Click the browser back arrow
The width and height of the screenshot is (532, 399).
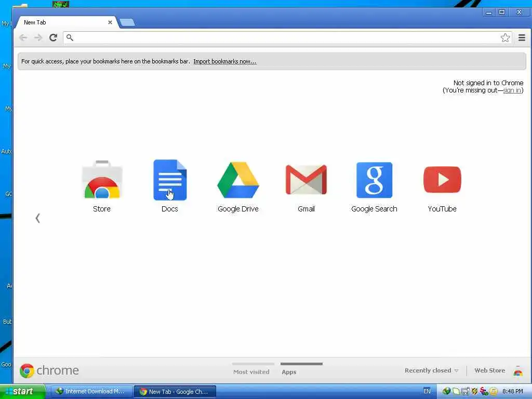23,37
